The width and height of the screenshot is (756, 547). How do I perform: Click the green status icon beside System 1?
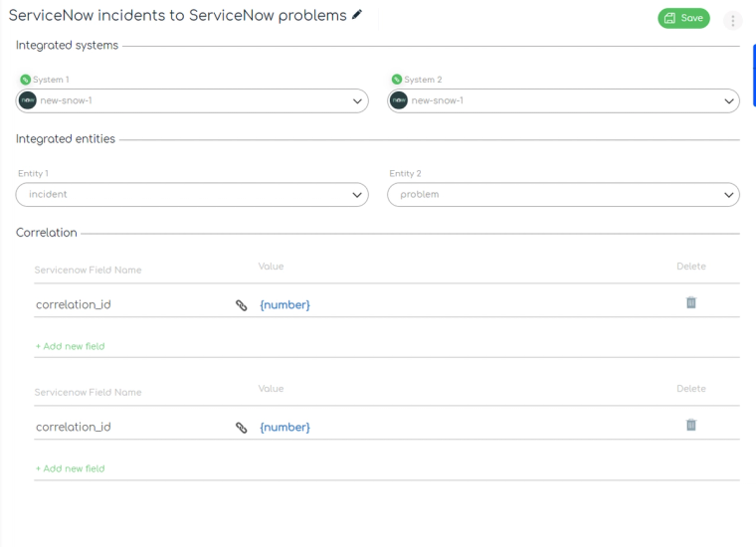25,80
